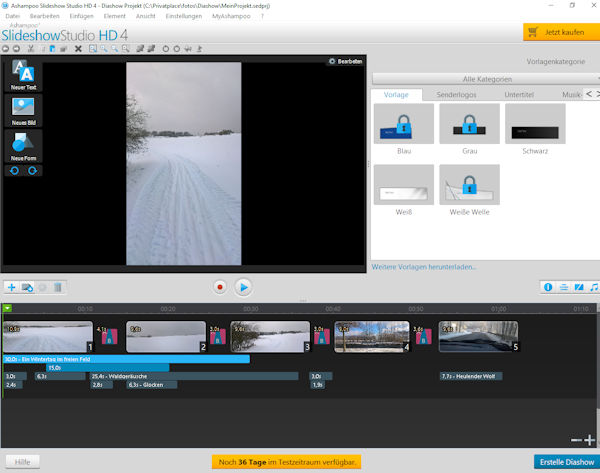Zoom in the timeline with plus
Viewport: 600px width, 473px height.
coord(590,440)
